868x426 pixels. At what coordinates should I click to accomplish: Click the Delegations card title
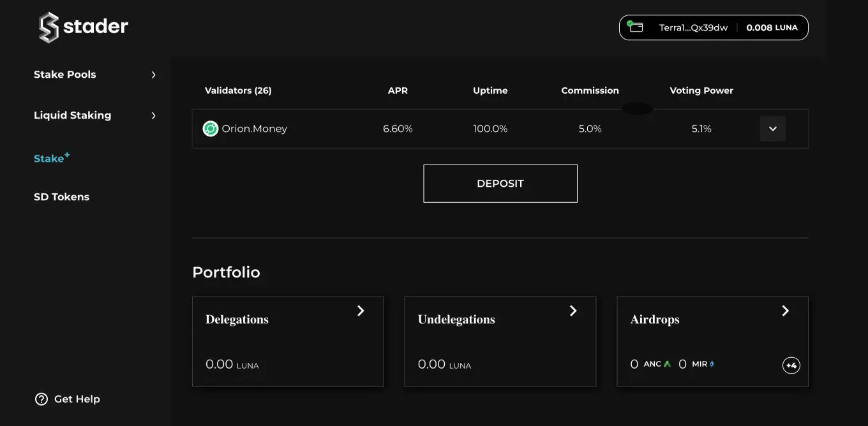pos(237,319)
